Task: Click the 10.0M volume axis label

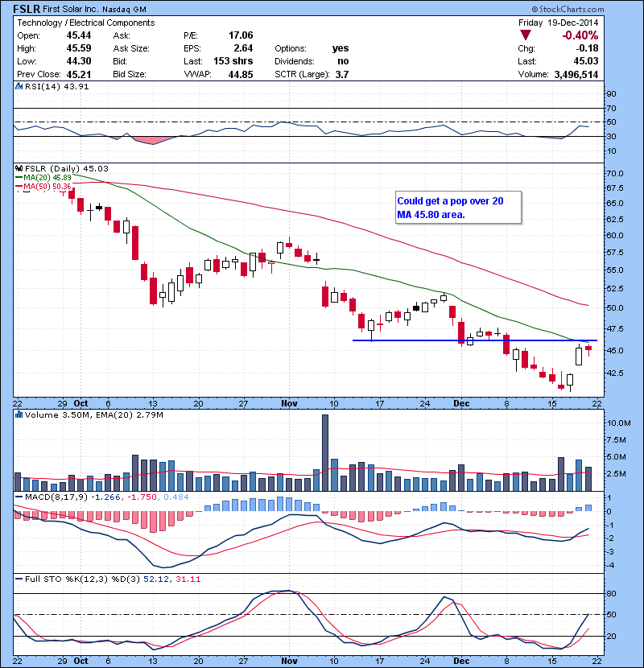Action: pos(619,423)
